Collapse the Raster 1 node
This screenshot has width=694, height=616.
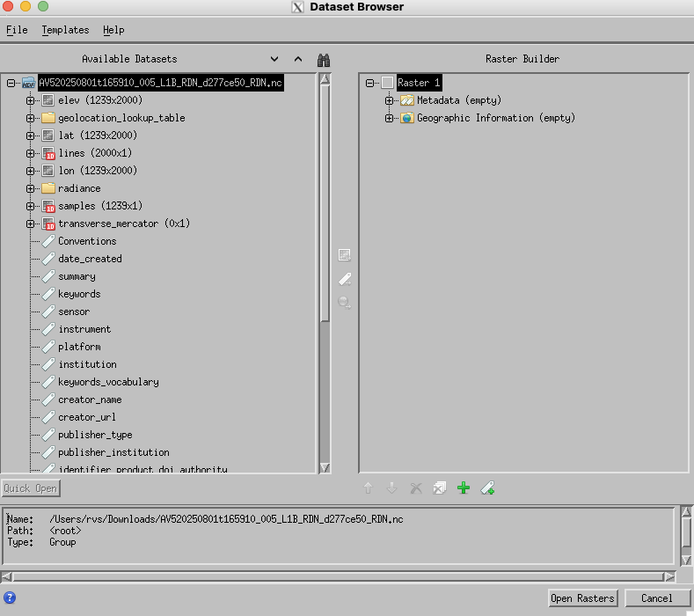pos(369,83)
